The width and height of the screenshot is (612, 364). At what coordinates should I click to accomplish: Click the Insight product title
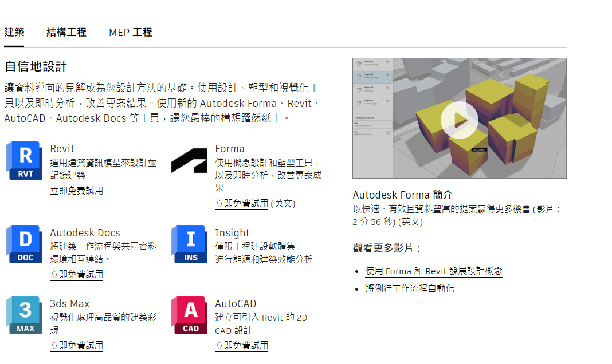(232, 233)
